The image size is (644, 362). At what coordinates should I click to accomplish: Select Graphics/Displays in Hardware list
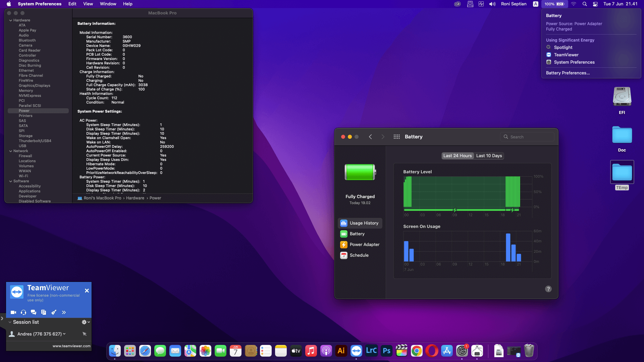pyautogui.click(x=35, y=86)
